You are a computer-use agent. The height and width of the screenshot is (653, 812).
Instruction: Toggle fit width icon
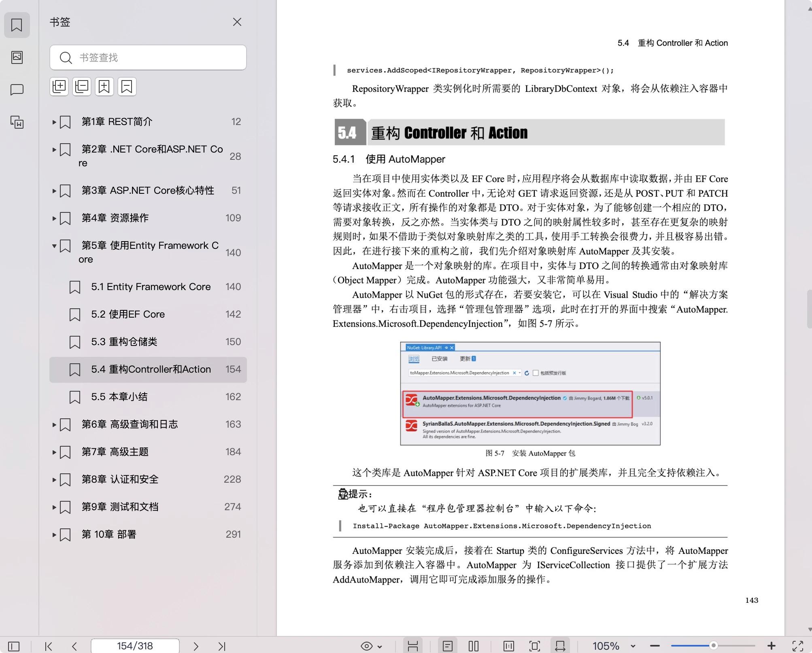click(560, 646)
